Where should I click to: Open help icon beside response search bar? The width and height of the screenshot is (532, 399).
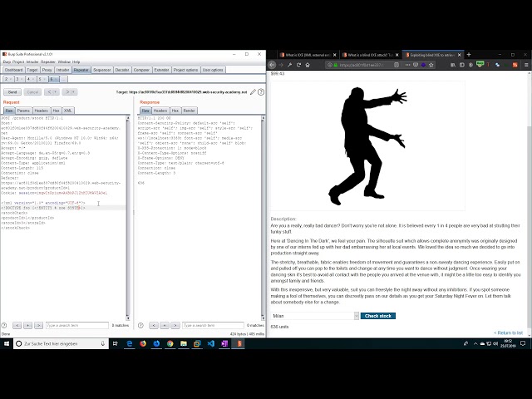click(140, 325)
